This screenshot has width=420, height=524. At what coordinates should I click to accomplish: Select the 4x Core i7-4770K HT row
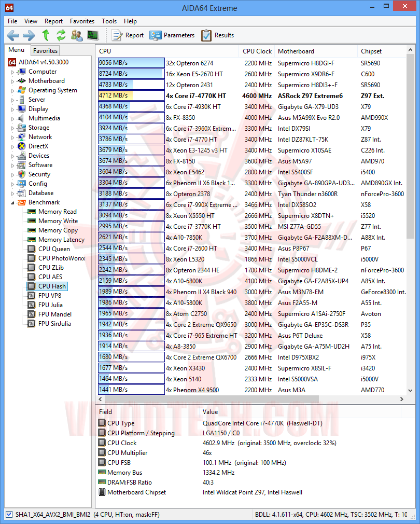[252, 96]
